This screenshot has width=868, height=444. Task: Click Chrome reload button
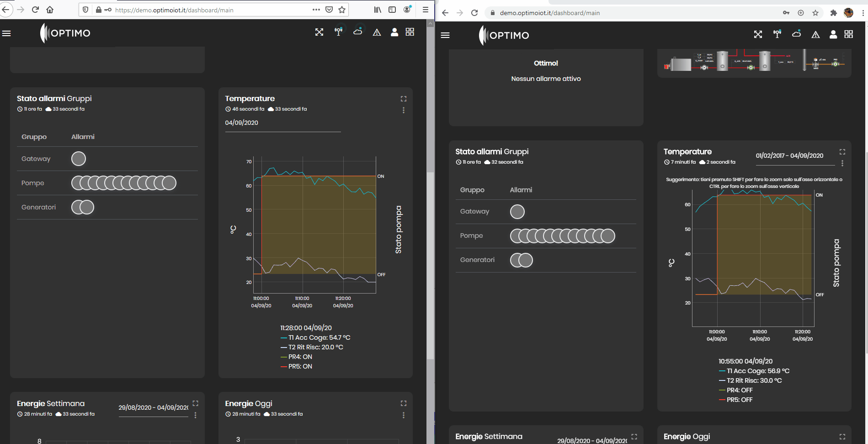point(474,13)
